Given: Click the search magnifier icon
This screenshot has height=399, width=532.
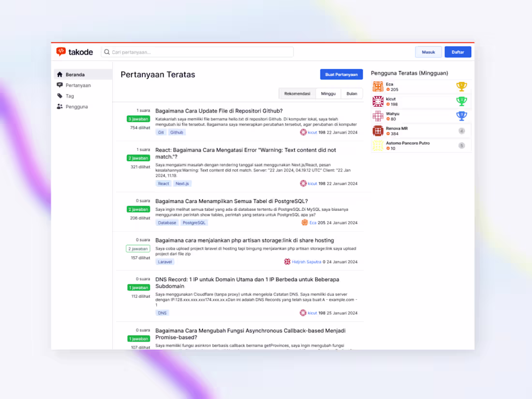Looking at the screenshot, I should pyautogui.click(x=107, y=52).
